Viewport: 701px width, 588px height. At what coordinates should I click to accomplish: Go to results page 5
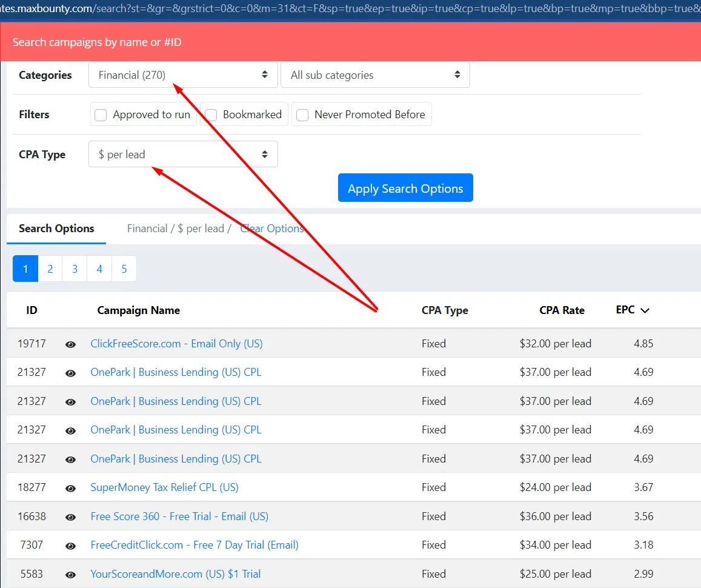(124, 269)
